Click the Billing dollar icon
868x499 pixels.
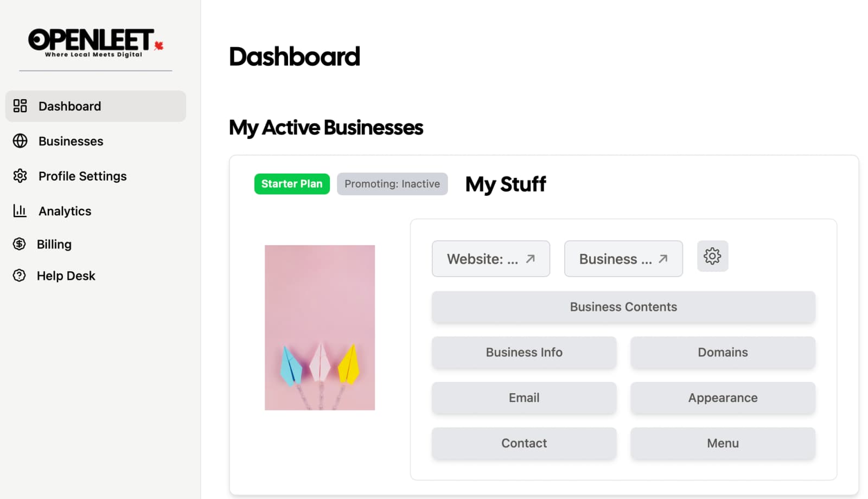(x=20, y=244)
